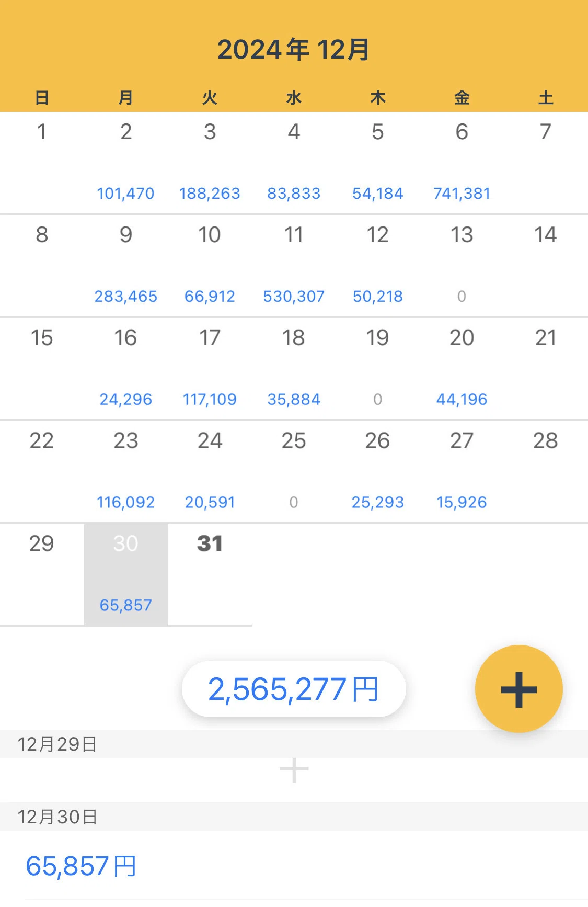This screenshot has width=588, height=907.
Task: Choose December 9 with 283,465
Action: coord(126,266)
